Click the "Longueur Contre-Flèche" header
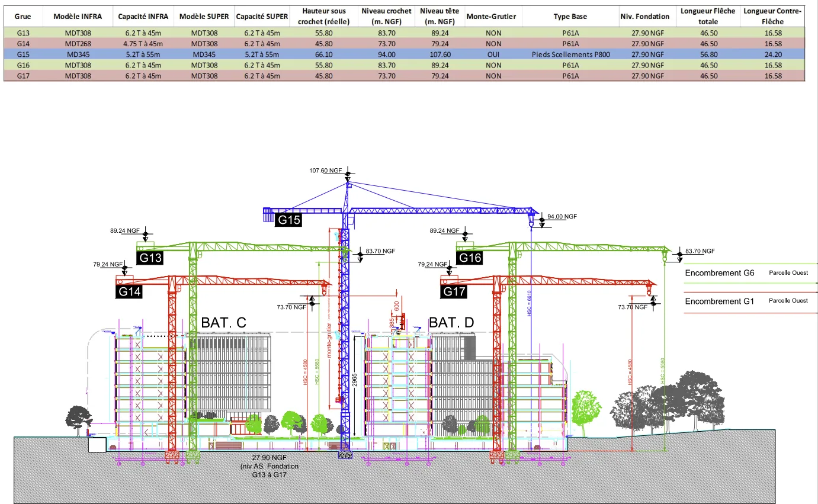 (x=772, y=17)
